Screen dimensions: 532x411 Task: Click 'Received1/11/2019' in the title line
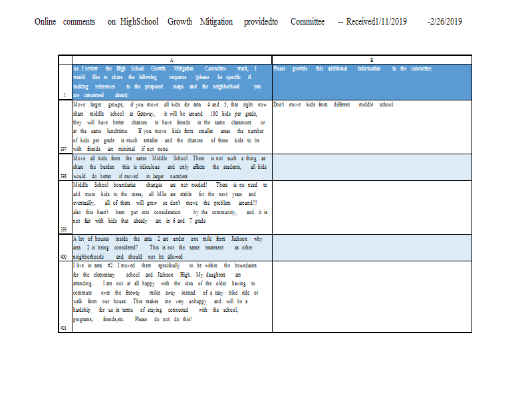click(376, 22)
